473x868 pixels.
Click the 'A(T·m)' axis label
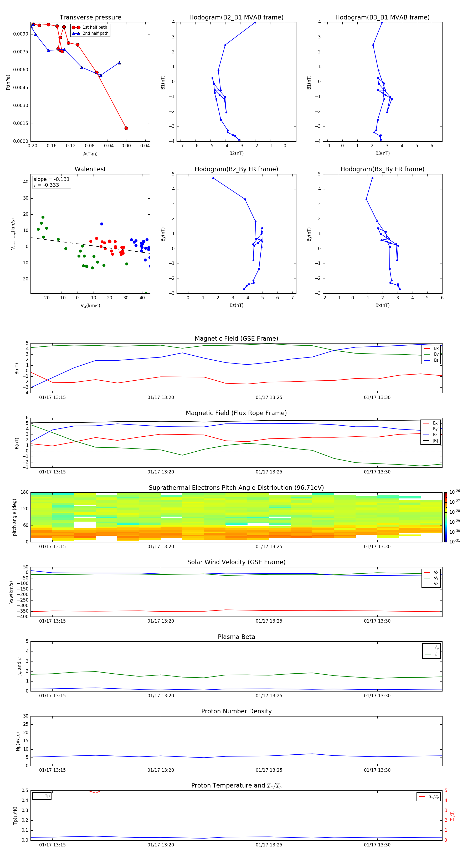(90, 154)
